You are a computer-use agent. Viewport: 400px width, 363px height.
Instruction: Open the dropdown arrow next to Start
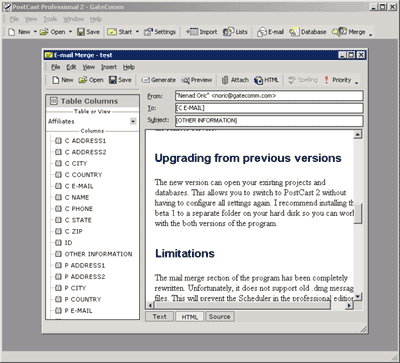(x=137, y=32)
